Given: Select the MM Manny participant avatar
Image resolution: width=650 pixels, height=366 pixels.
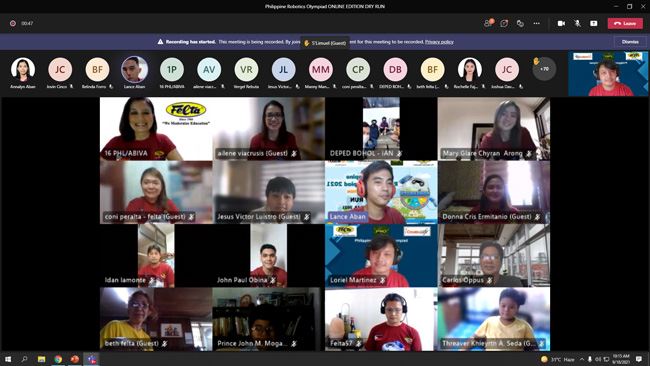Looking at the screenshot, I should [x=320, y=70].
